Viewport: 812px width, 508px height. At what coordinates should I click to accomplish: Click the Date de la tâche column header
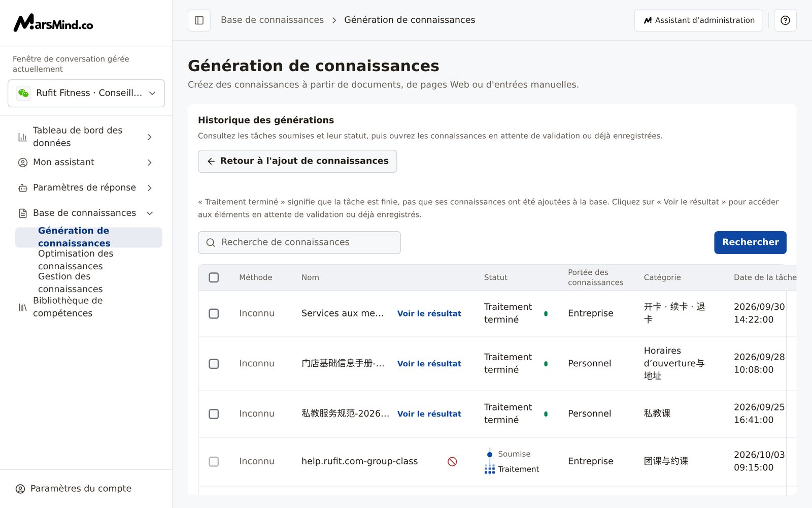click(765, 277)
